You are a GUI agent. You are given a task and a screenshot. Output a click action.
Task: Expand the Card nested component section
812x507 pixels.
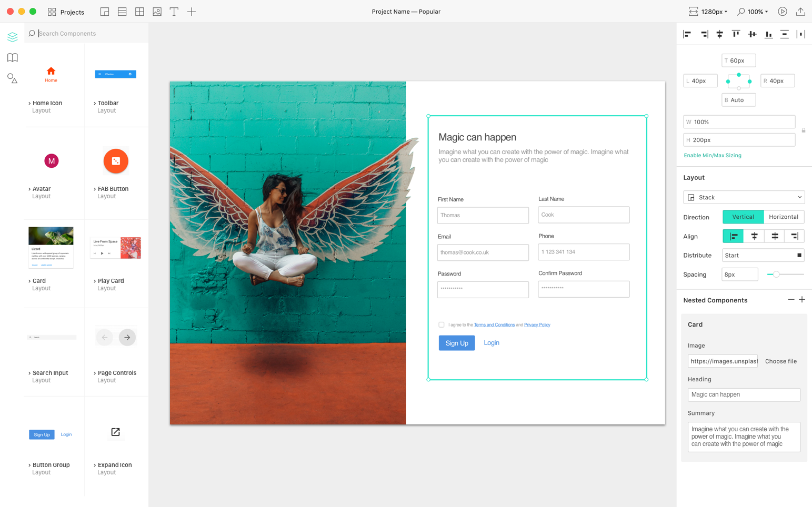click(696, 325)
